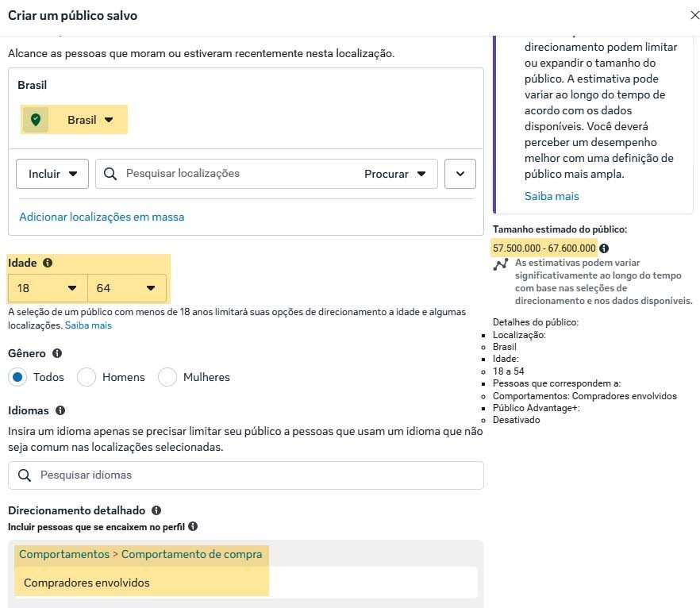Click the magnifier icon in Pesquisar idiomas
Screen dimensions: 700x608
(25, 475)
